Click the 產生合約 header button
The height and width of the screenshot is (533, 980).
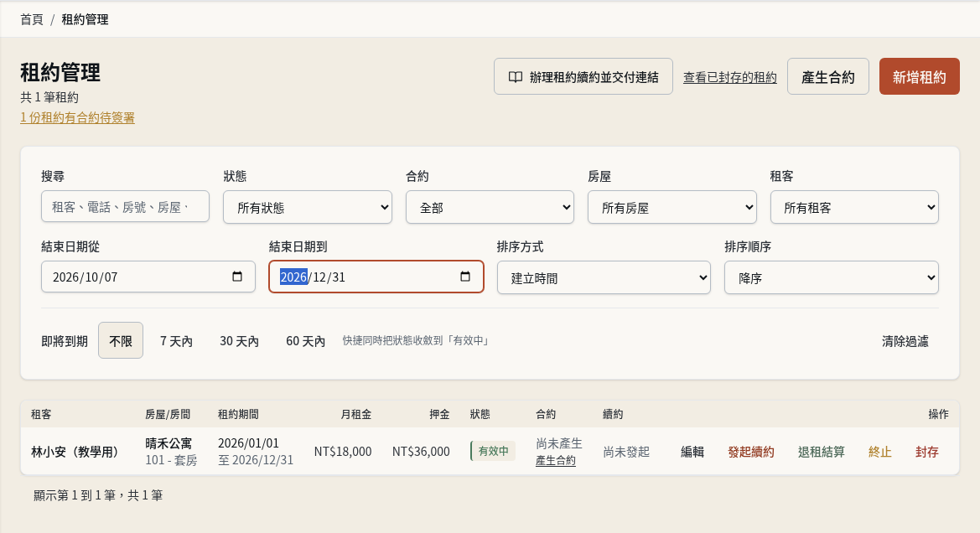click(828, 77)
